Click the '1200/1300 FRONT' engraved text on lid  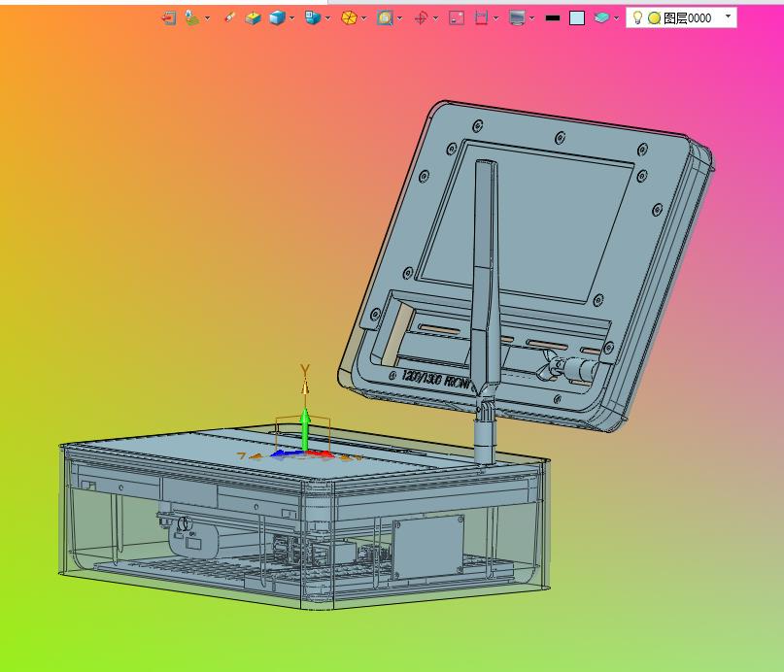436,380
